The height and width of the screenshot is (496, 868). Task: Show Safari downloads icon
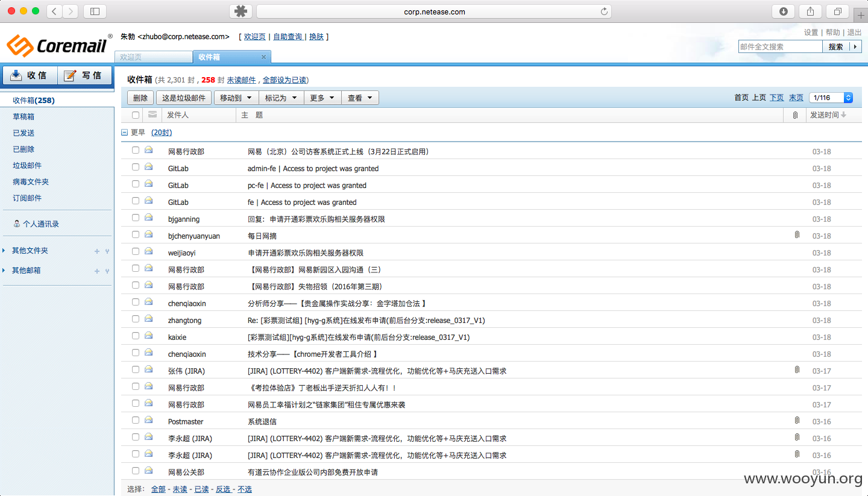tap(784, 11)
